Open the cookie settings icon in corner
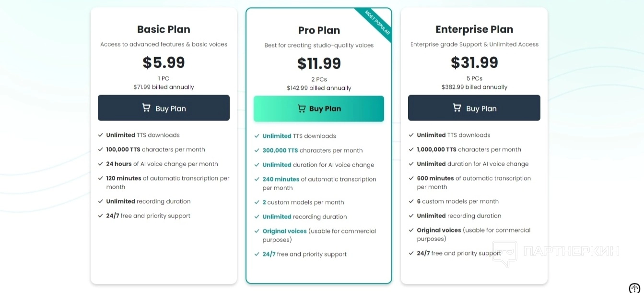Viewport: 644px width, 293px height. pyautogui.click(x=635, y=287)
